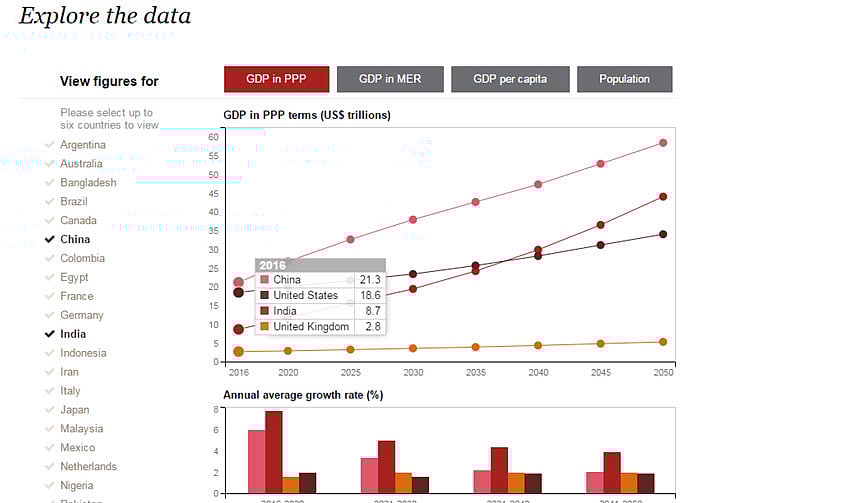The image size is (849, 503).
Task: Uncheck India in the country list
Action: [x=72, y=334]
